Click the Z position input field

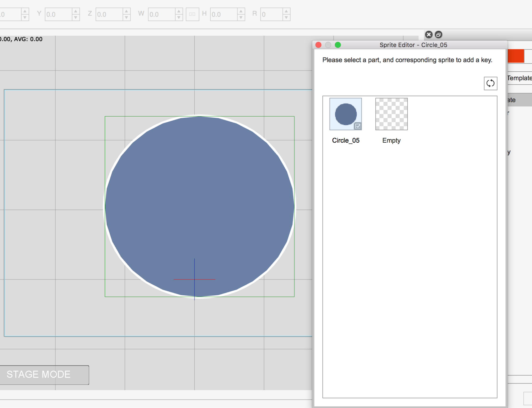pos(109,14)
